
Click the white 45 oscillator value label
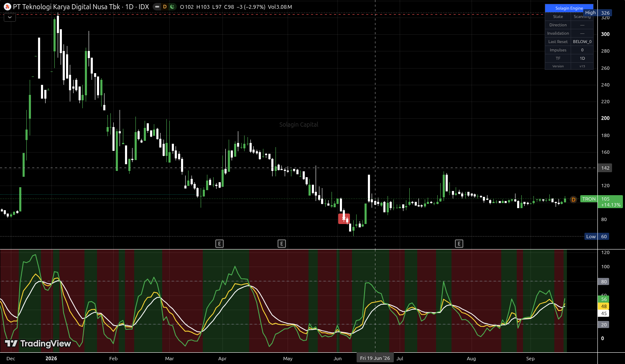(x=604, y=313)
